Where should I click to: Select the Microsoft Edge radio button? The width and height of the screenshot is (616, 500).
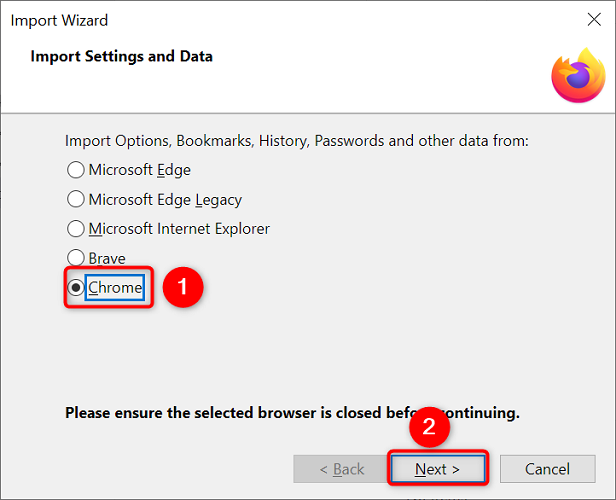(x=75, y=170)
